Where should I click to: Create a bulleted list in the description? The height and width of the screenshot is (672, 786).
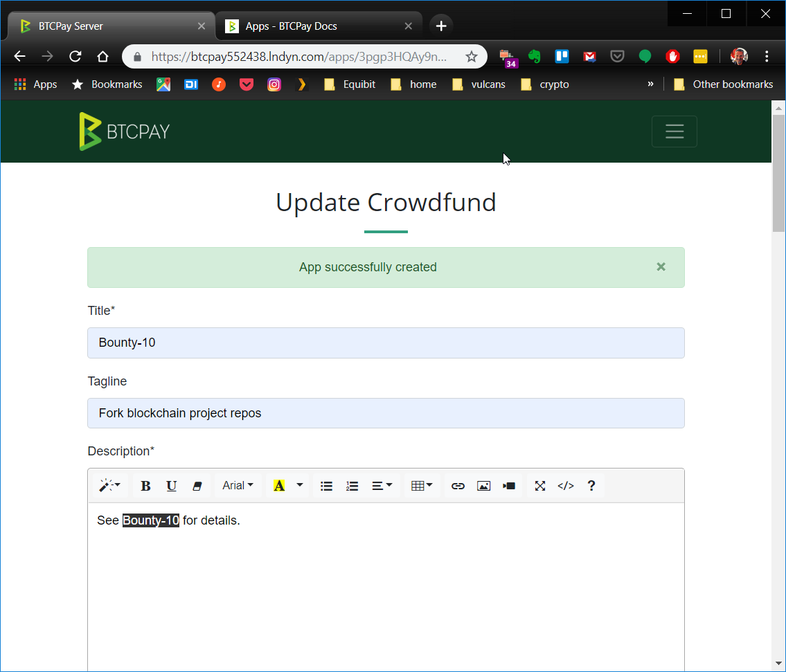(x=326, y=485)
